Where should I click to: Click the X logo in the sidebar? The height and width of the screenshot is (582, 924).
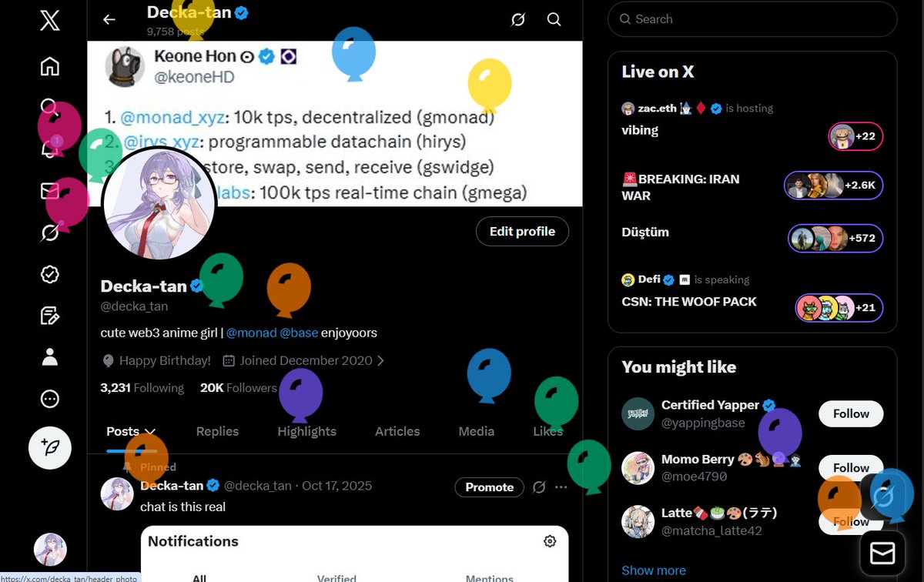click(x=49, y=20)
